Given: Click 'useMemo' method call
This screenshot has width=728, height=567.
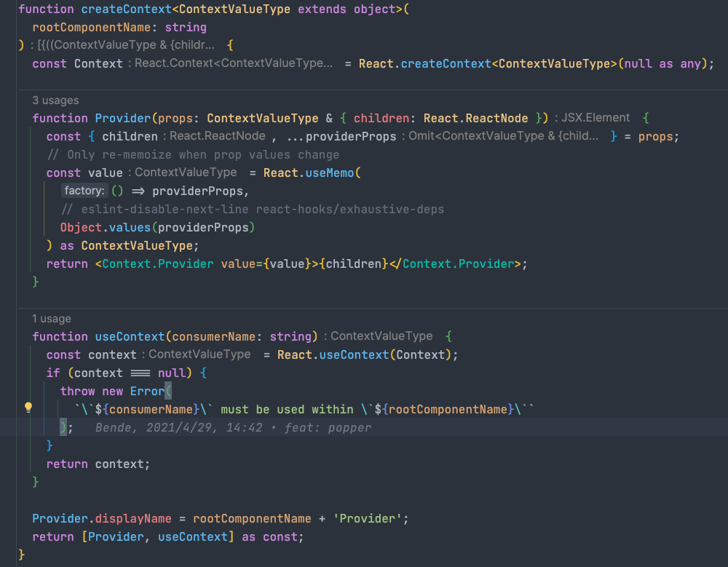Looking at the screenshot, I should tap(329, 173).
